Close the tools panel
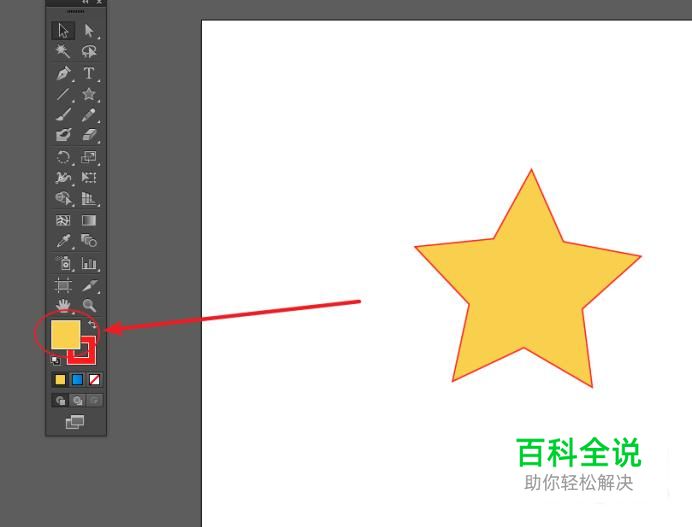This screenshot has height=527, width=692. pyautogui.click(x=99, y=2)
